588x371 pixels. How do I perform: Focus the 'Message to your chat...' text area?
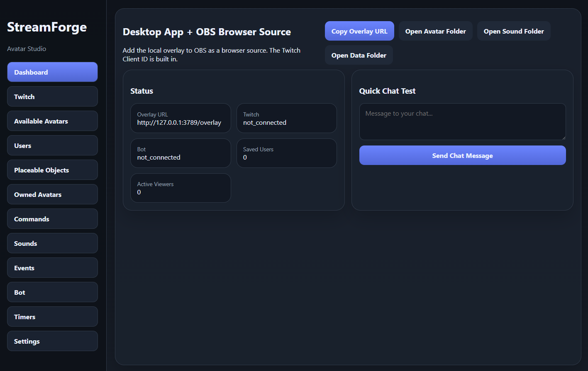click(x=463, y=121)
